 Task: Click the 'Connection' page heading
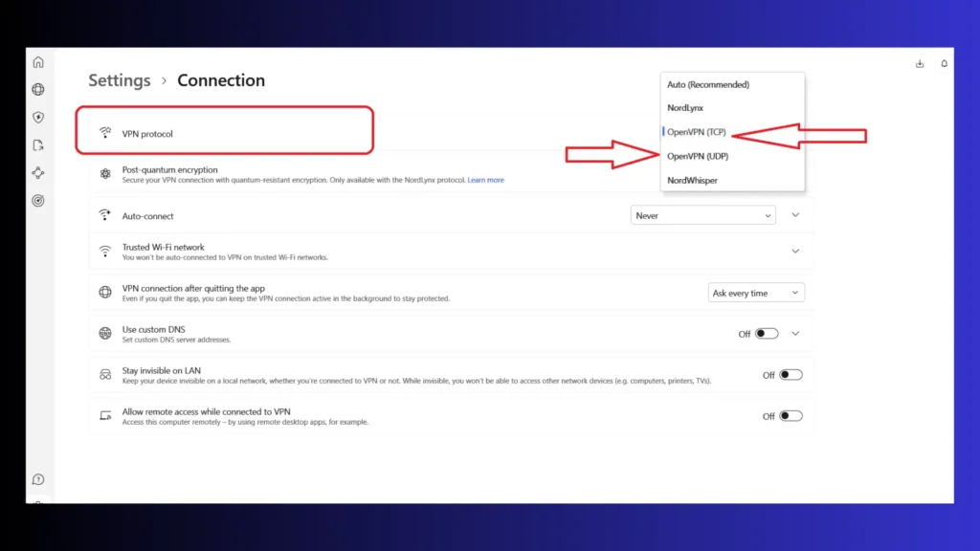click(x=221, y=80)
